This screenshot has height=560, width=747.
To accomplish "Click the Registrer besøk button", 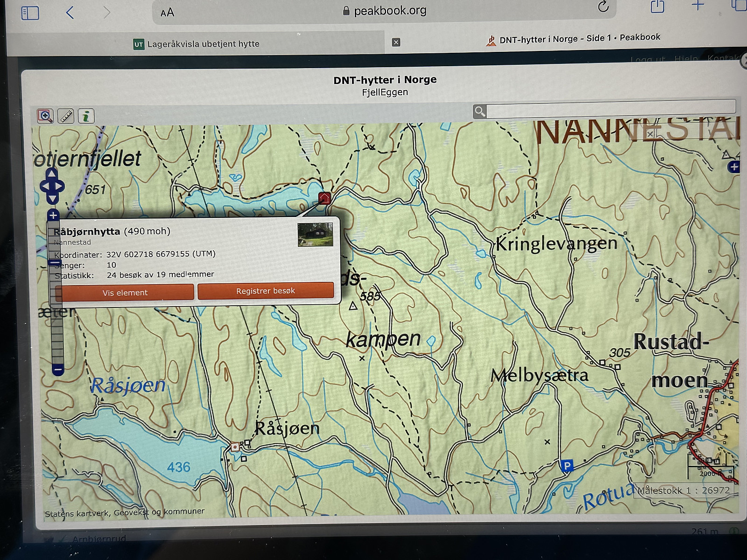I will point(266,291).
